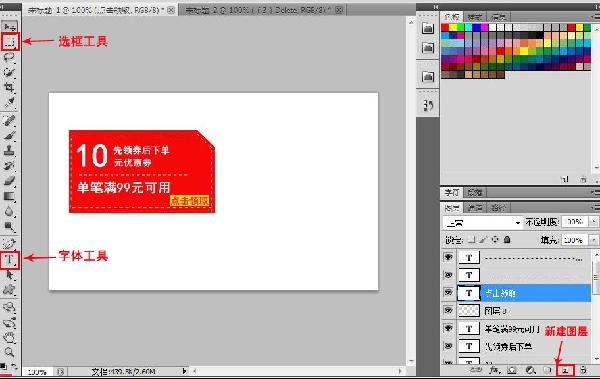The width and height of the screenshot is (600, 379).
Task: Select the Hand tool
Action: point(9,337)
